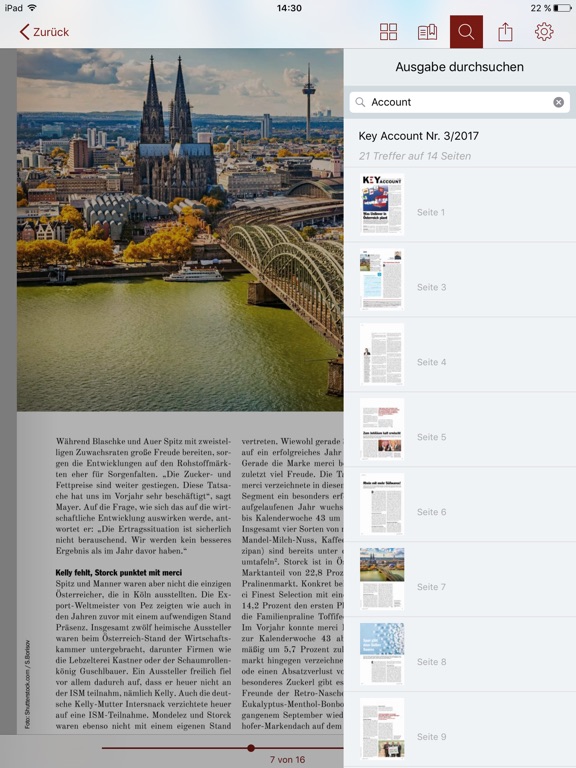Image resolution: width=576 pixels, height=768 pixels.
Task: Open the page grid overview icon
Action: tap(388, 32)
